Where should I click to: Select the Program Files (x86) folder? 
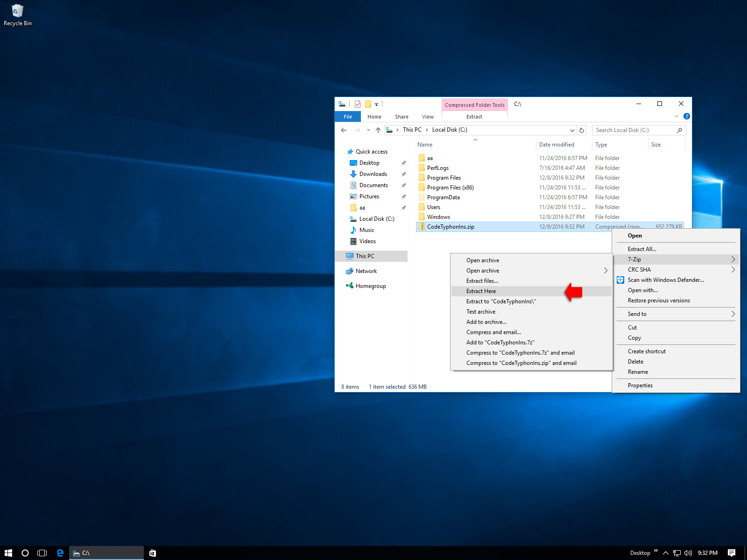click(x=550, y=188)
